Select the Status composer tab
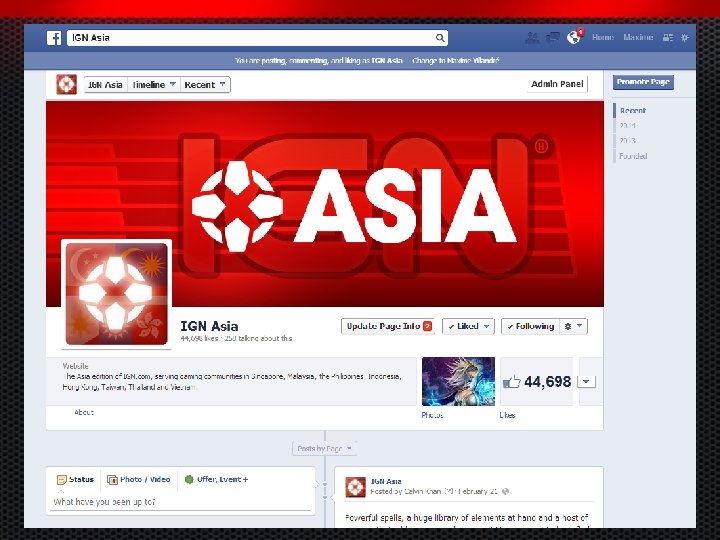 [75, 479]
